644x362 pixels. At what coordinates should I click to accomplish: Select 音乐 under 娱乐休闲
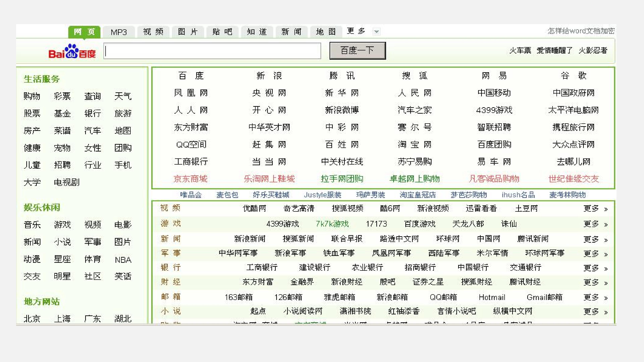(32, 225)
